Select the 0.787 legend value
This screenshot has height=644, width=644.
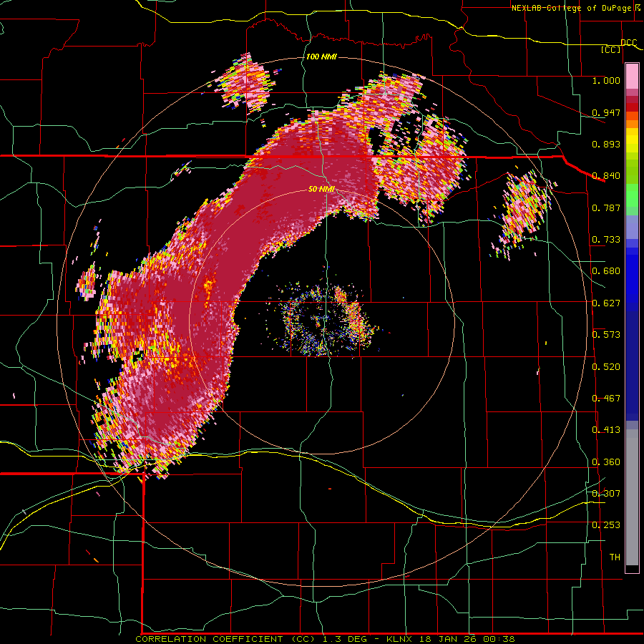point(606,208)
